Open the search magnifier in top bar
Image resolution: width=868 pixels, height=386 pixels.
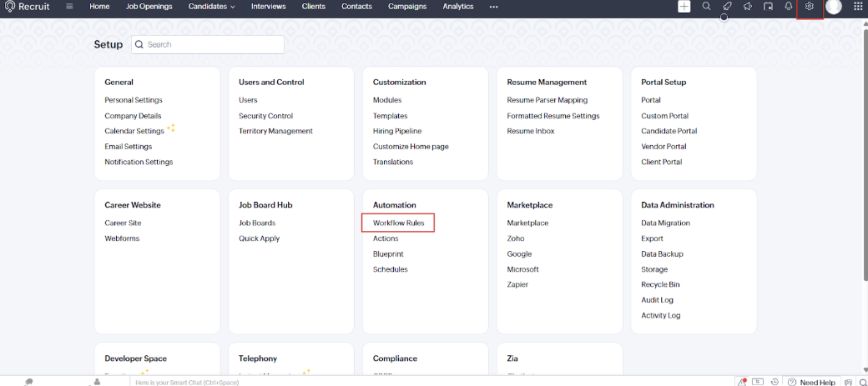tap(706, 7)
